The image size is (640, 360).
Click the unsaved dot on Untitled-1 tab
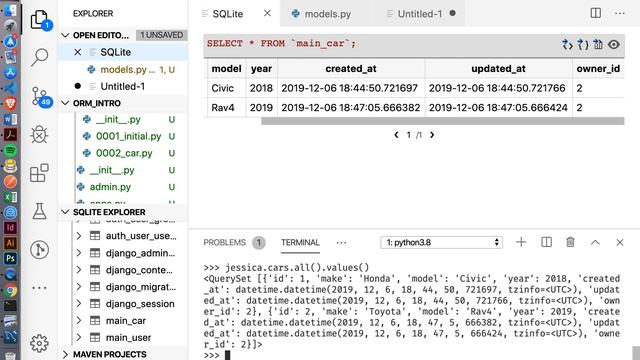coord(452,13)
